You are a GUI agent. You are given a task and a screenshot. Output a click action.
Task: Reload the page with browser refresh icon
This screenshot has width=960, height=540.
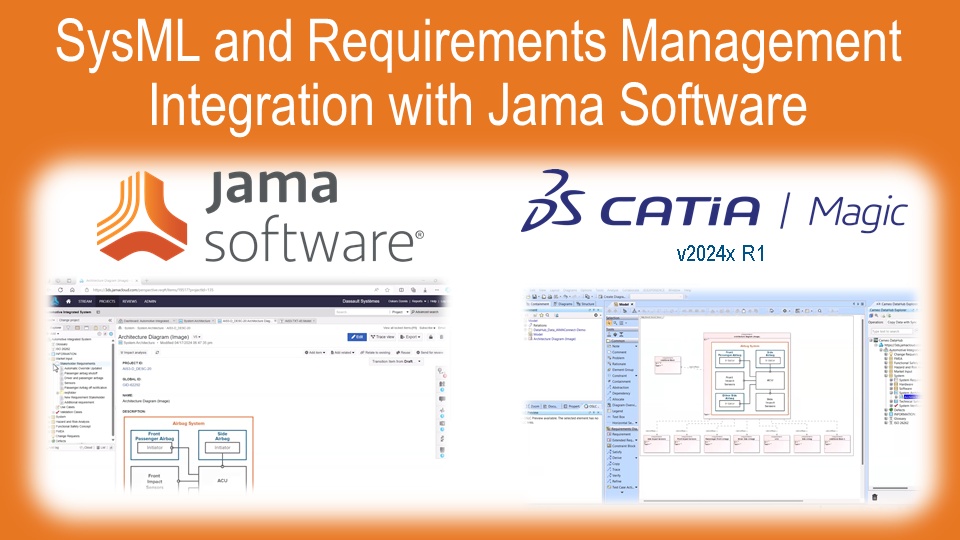click(60, 290)
